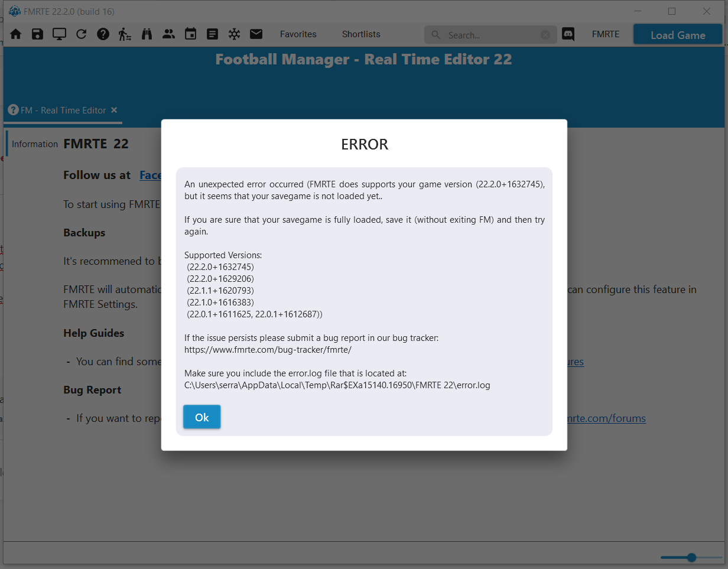
Task: Open the Favorites menu
Action: (x=298, y=34)
